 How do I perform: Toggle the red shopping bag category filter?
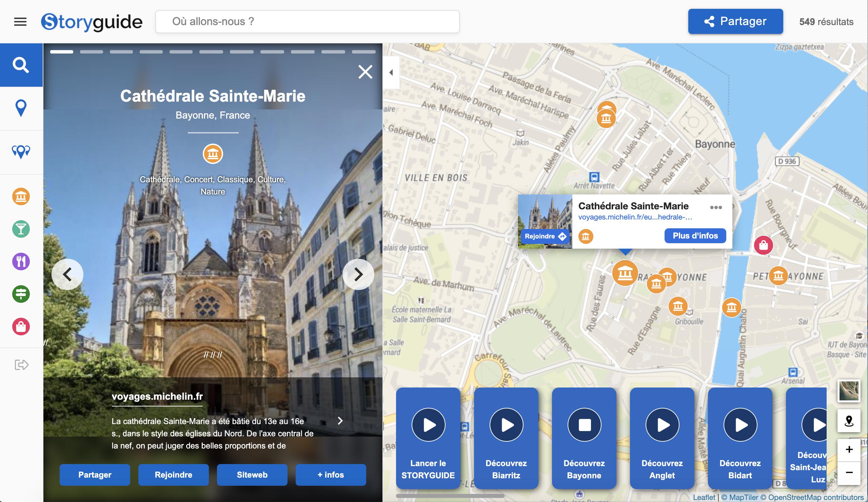click(21, 327)
